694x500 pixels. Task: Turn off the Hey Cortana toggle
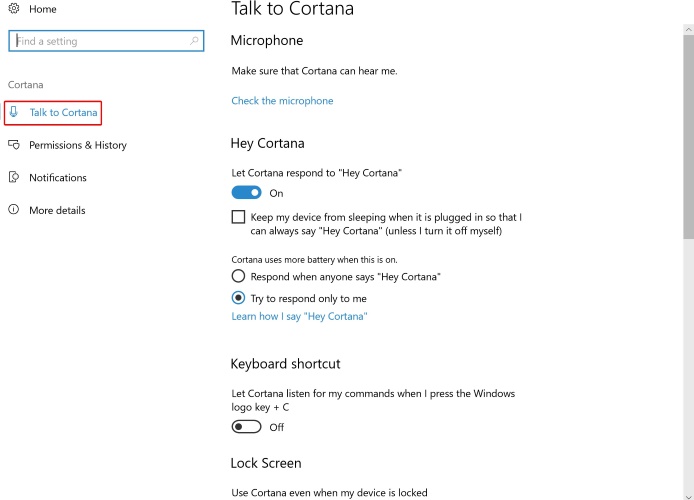point(247,193)
